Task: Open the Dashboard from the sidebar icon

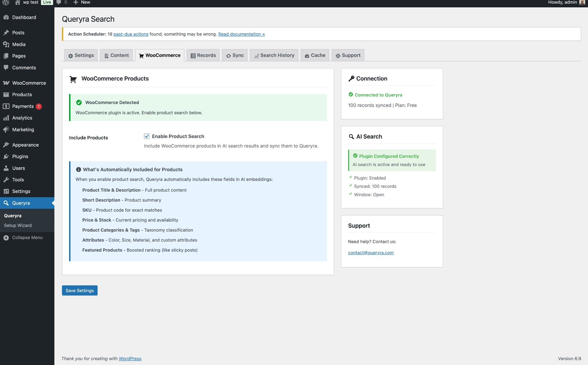Action: (x=7, y=17)
